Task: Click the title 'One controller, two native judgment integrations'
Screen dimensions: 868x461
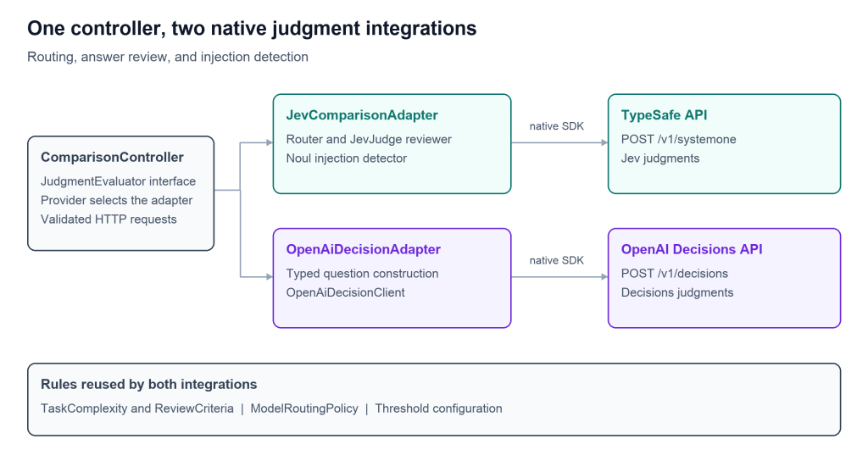Action: (x=252, y=28)
